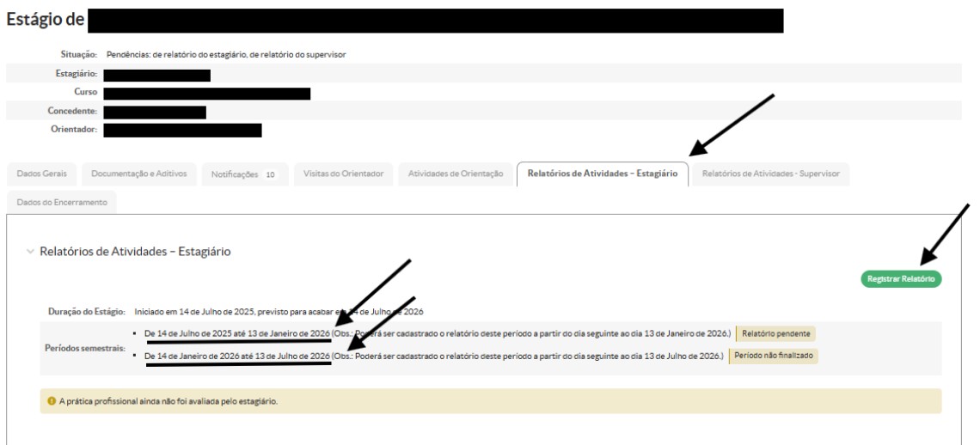The height and width of the screenshot is (445, 980).
Task: Select Relatórios de Atividades – Estagiário tab
Action: coord(602,174)
